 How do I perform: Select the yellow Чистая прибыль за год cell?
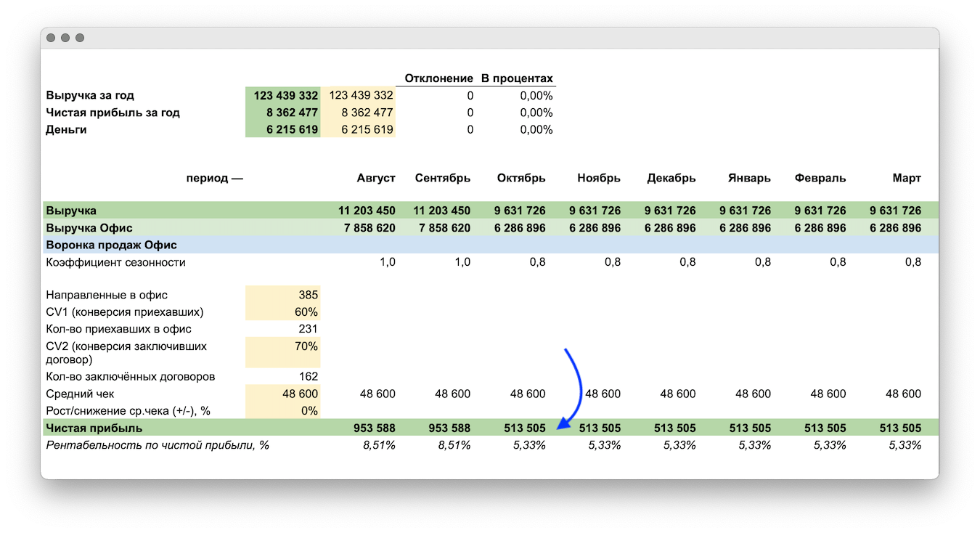pyautogui.click(x=358, y=113)
